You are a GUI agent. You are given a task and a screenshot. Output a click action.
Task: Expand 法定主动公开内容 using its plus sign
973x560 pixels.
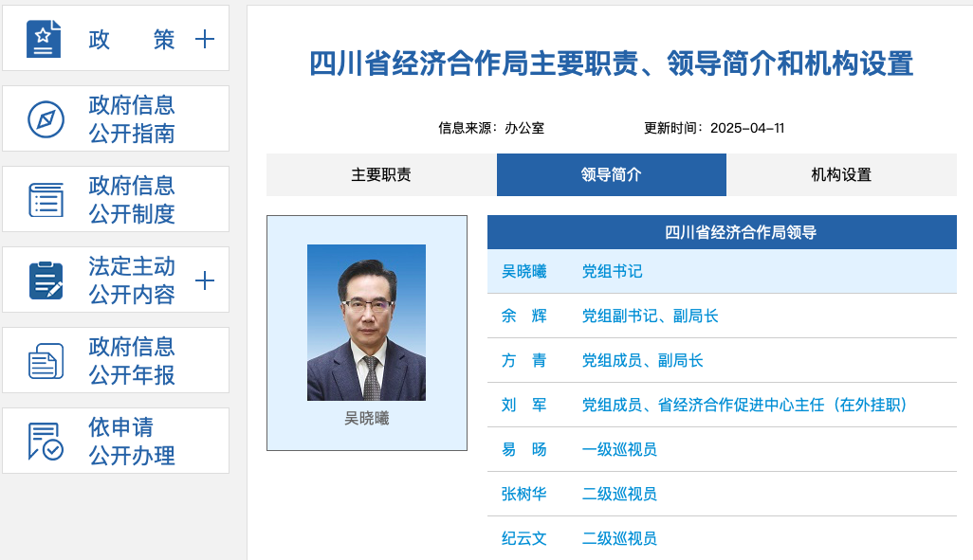(x=203, y=280)
